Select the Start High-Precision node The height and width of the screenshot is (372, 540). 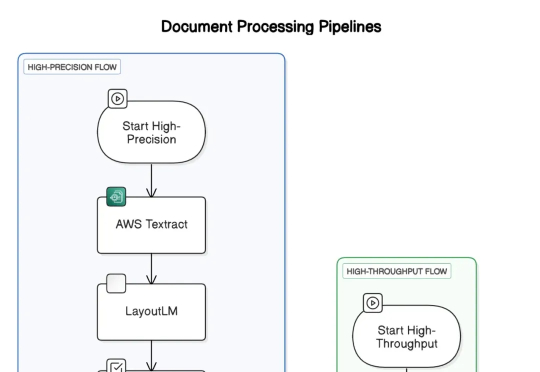[152, 132]
